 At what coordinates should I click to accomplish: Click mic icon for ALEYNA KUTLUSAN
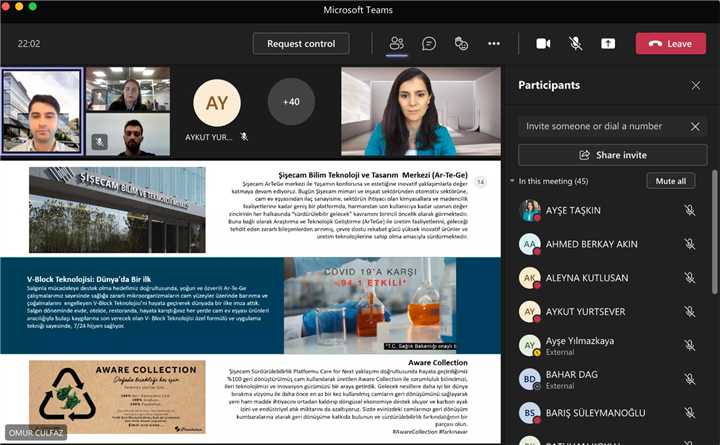point(689,278)
